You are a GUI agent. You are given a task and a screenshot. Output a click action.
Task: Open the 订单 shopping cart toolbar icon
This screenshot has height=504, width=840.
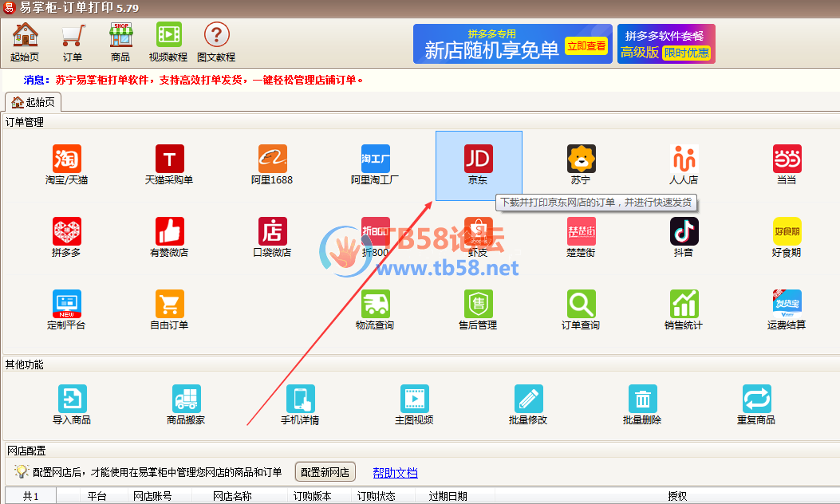click(73, 41)
